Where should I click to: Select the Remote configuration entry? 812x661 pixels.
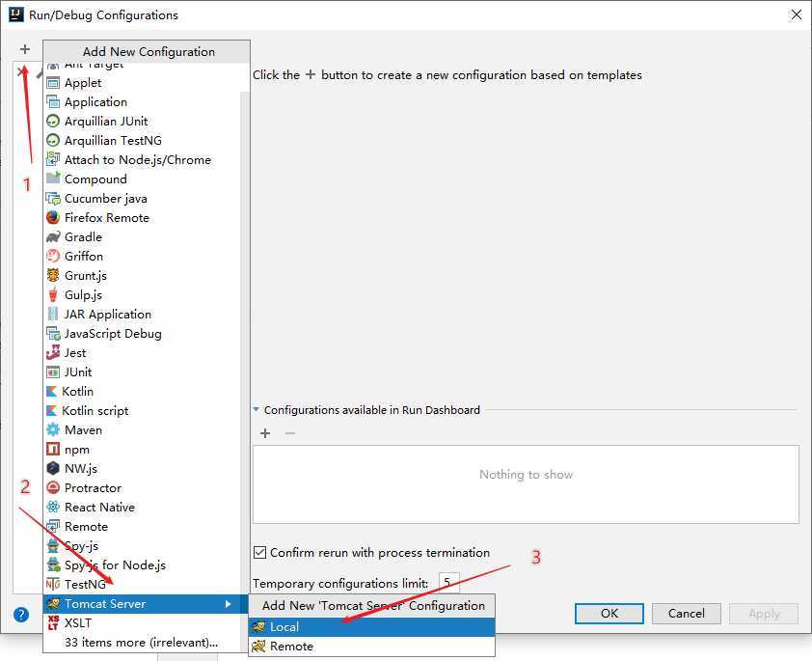[x=143, y=527]
